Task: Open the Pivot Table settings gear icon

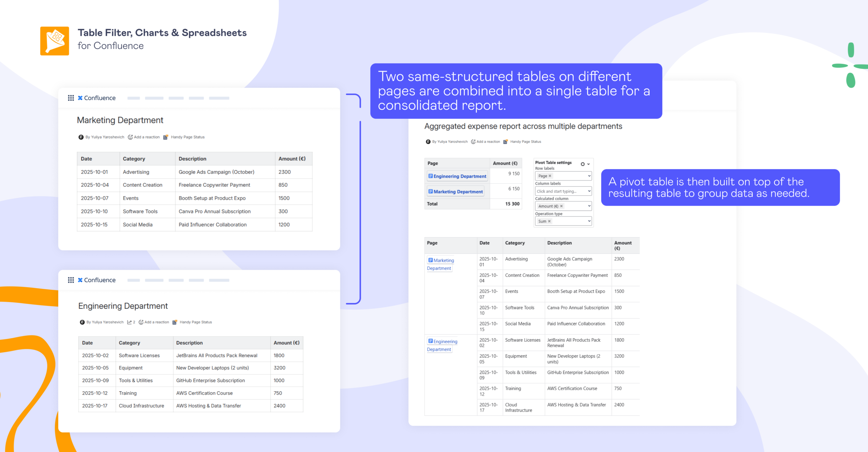Action: (583, 164)
